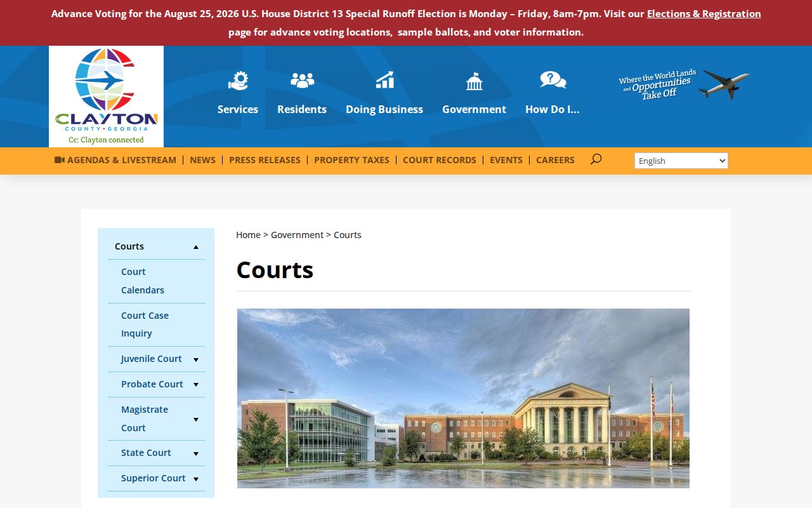The width and height of the screenshot is (812, 508).
Task: Click the courthouse building photo
Action: click(463, 398)
